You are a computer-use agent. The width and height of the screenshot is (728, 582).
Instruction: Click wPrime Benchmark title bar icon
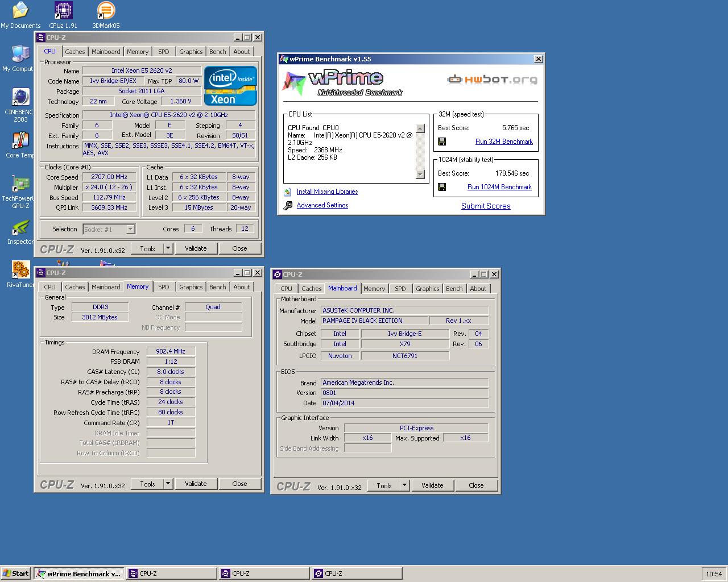pos(284,59)
